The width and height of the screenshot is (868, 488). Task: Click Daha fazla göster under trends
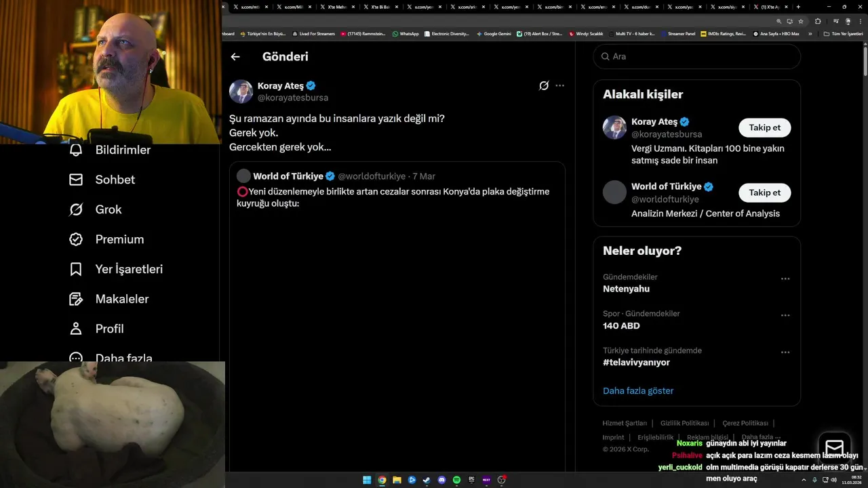638,390
